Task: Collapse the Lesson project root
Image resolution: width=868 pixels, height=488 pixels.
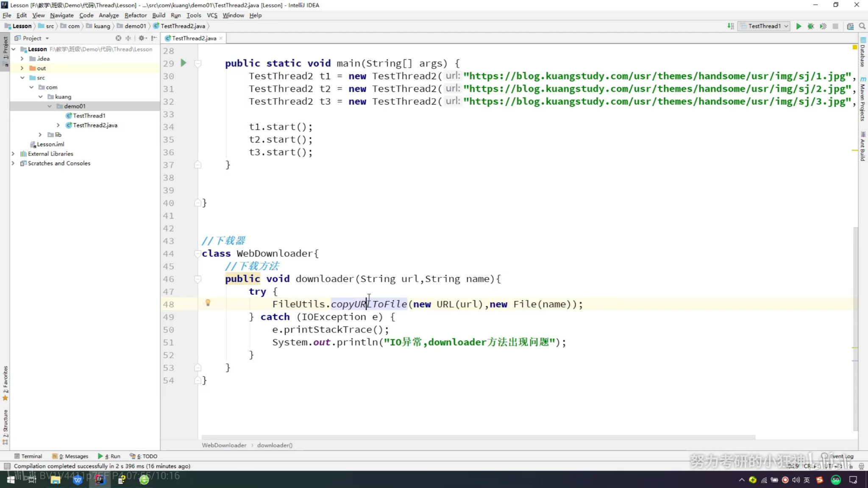Action: click(13, 49)
